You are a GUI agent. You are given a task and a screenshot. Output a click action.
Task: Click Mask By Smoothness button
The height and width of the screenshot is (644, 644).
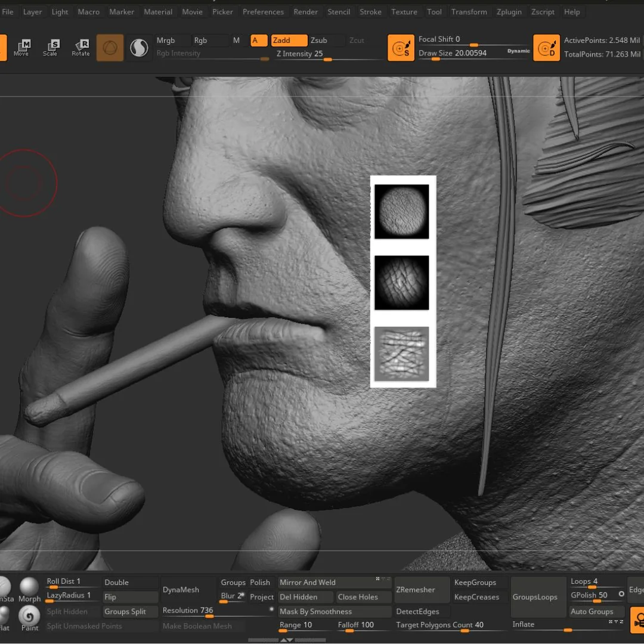click(x=335, y=612)
